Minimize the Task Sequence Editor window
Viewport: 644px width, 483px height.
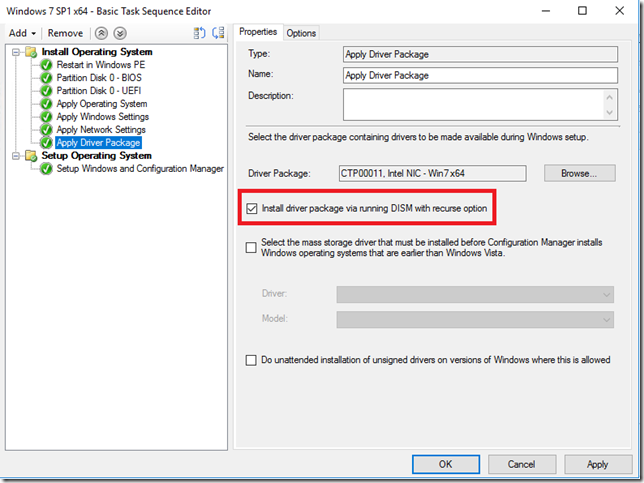coord(546,11)
